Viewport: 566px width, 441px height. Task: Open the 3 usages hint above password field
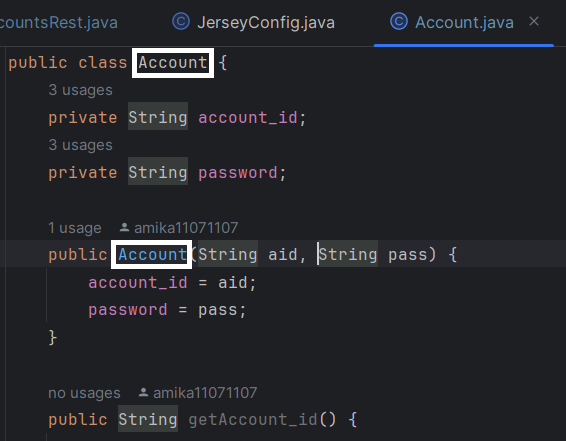(x=80, y=145)
